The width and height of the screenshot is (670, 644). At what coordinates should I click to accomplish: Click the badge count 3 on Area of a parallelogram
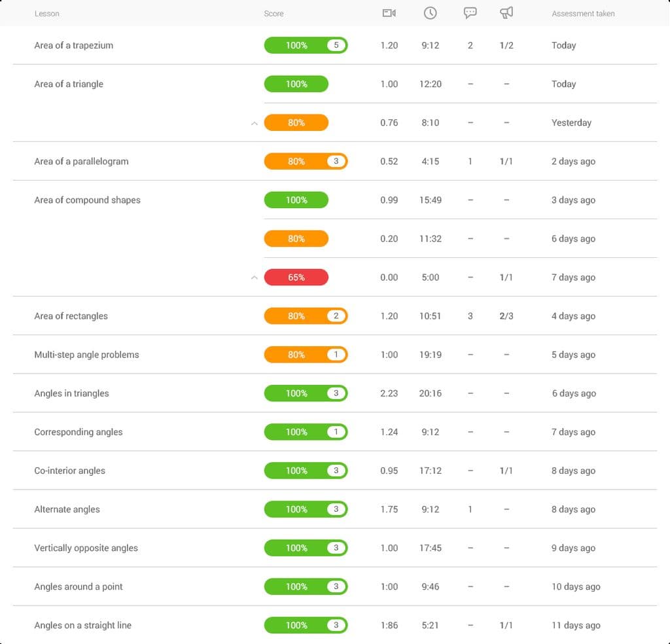(x=336, y=161)
